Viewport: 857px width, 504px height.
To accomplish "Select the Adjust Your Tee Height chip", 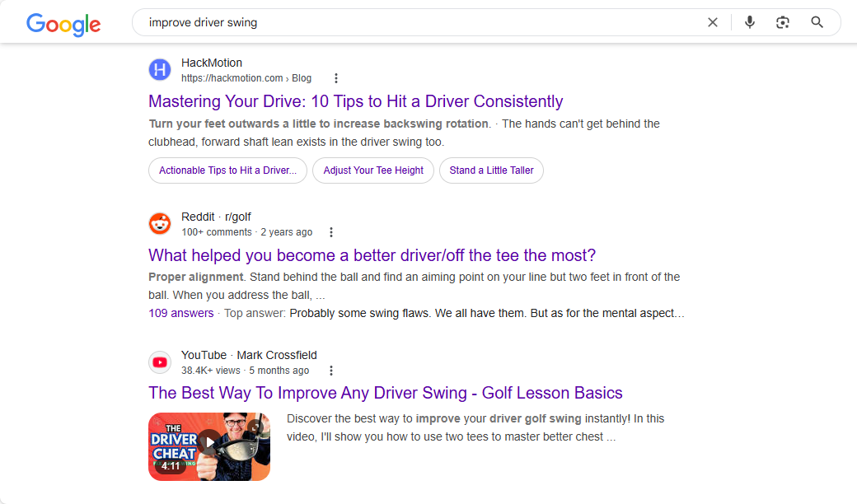I will click(372, 170).
